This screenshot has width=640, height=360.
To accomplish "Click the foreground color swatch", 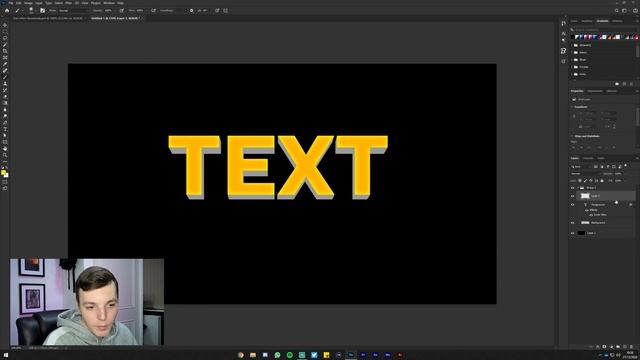I will [x=4, y=173].
